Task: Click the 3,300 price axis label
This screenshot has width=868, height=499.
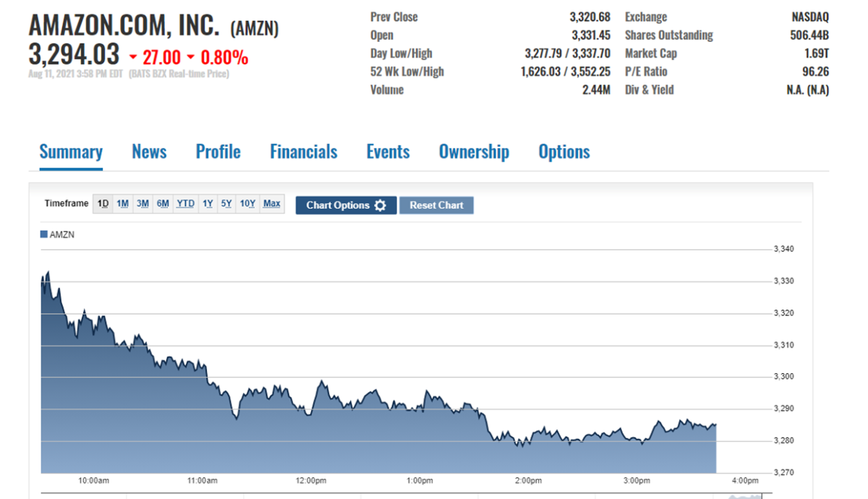Action: 784,377
